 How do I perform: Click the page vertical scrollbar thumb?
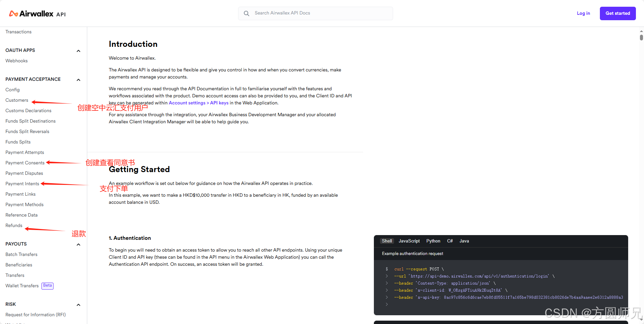coord(641,37)
